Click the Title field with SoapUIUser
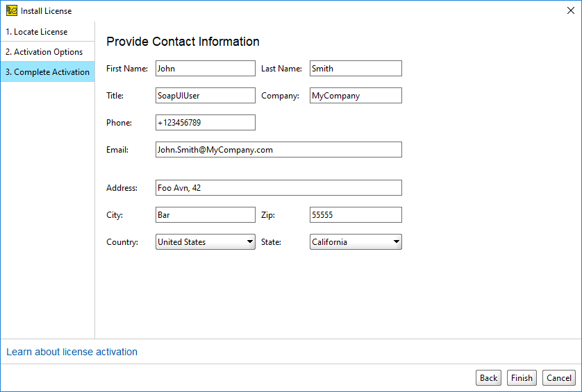 click(206, 95)
